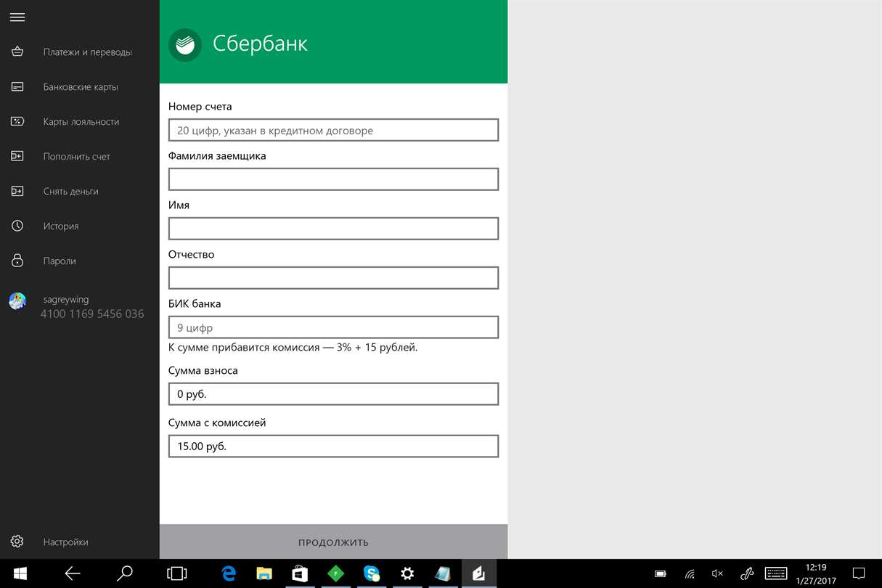Focus the Фамилия заемщика input field
The height and width of the screenshot is (588, 882).
333,179
